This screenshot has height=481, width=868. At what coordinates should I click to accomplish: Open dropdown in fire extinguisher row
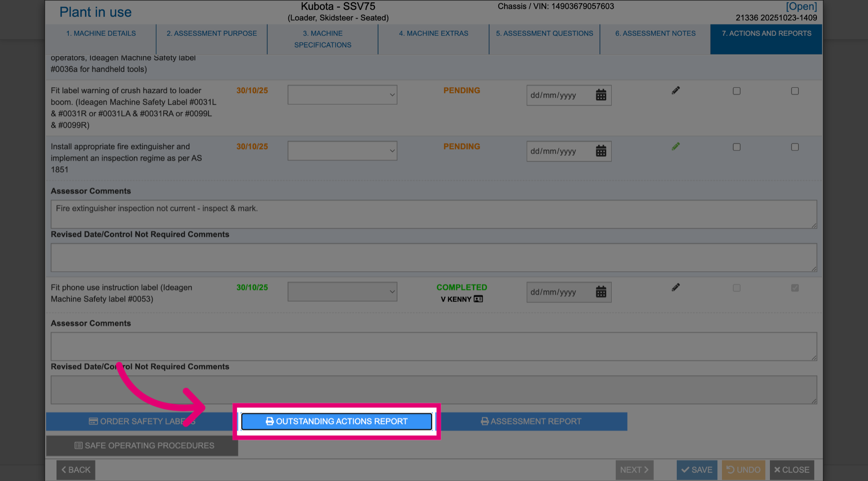342,151
